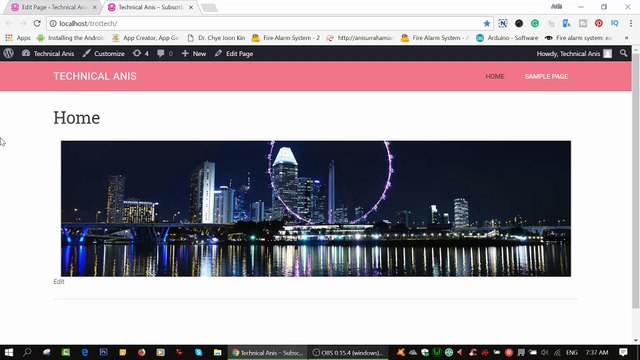Click the greyed-out extension icon beside Grammarly
Image resolution: width=640 pixels, height=360 pixels.
click(551, 23)
